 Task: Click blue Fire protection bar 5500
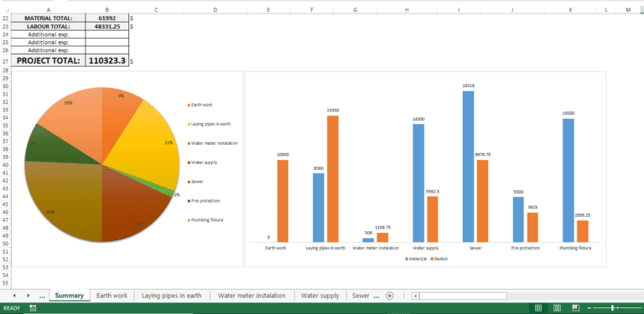pyautogui.click(x=518, y=219)
